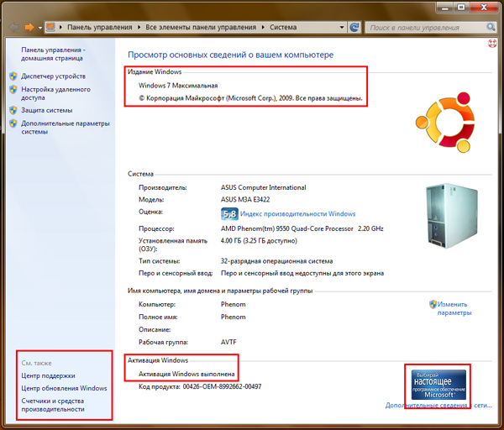The image size is (504, 430).
Task: Expand arrow before 'Система' breadcrumb
Action: click(x=263, y=28)
